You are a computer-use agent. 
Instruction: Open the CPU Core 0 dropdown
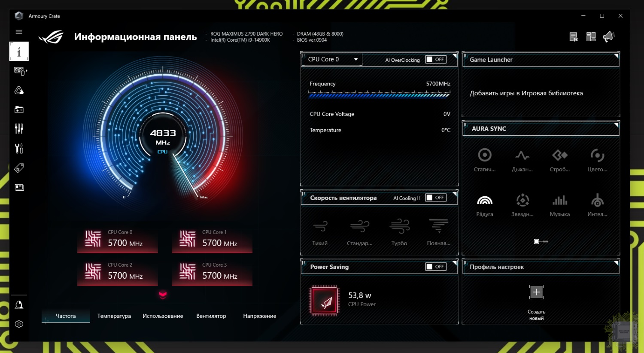[x=332, y=59]
